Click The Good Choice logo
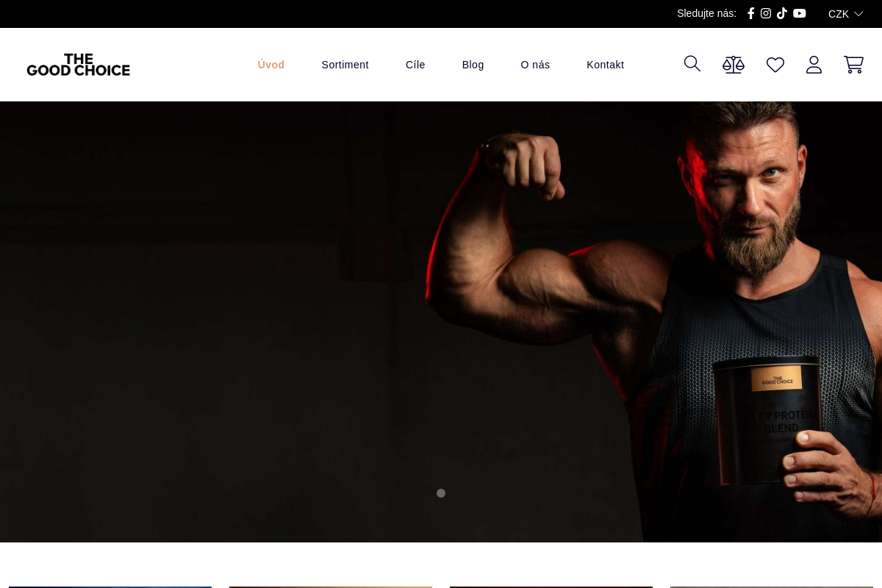The width and height of the screenshot is (882, 588). click(79, 65)
